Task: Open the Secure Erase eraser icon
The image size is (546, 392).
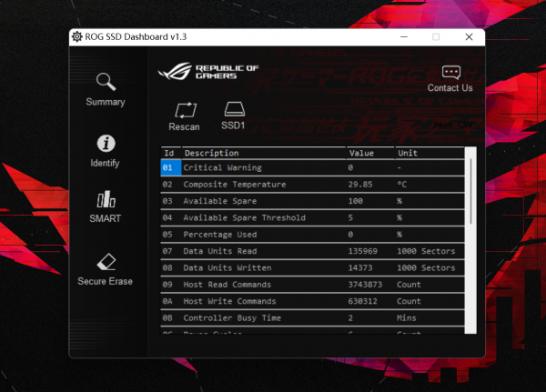Action: coord(106,261)
